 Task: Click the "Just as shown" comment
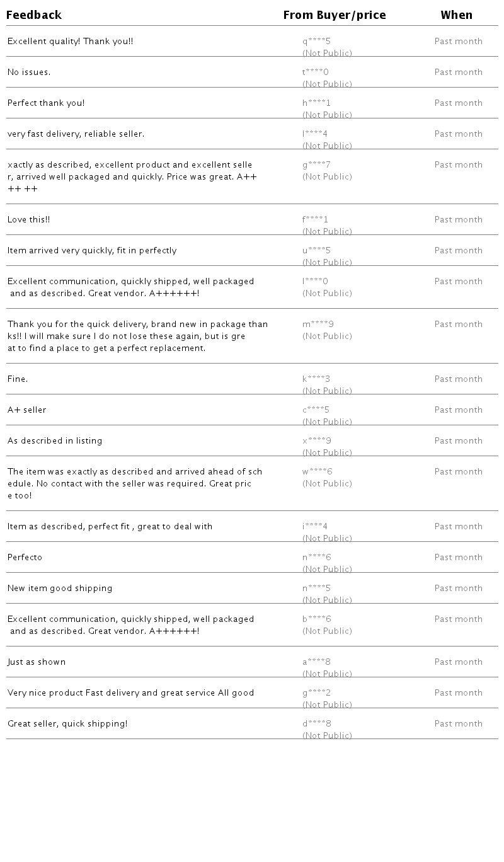(x=37, y=662)
